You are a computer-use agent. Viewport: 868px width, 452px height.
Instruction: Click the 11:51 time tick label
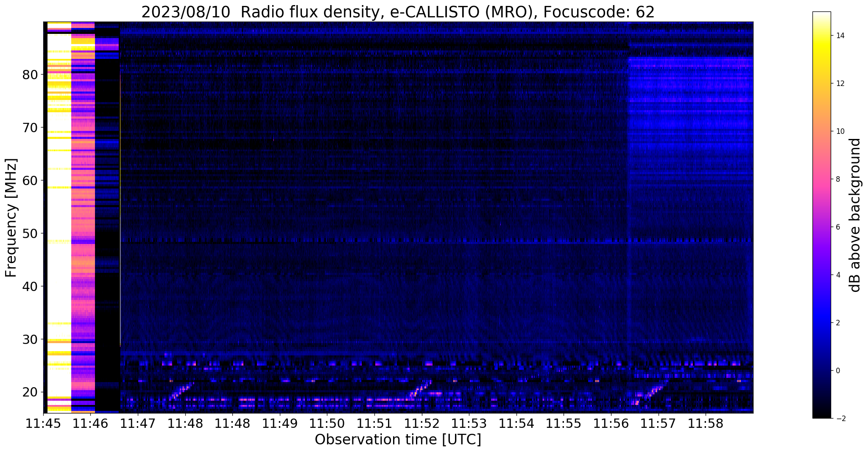coord(374,424)
